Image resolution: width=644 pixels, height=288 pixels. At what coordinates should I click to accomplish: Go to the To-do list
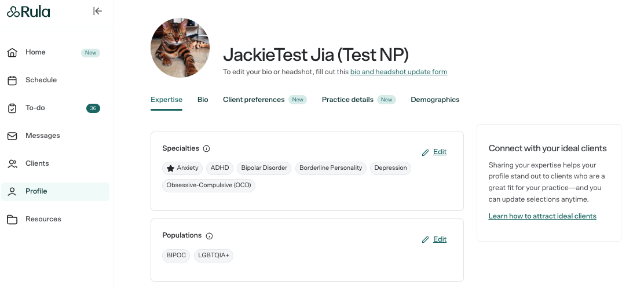pos(56,108)
